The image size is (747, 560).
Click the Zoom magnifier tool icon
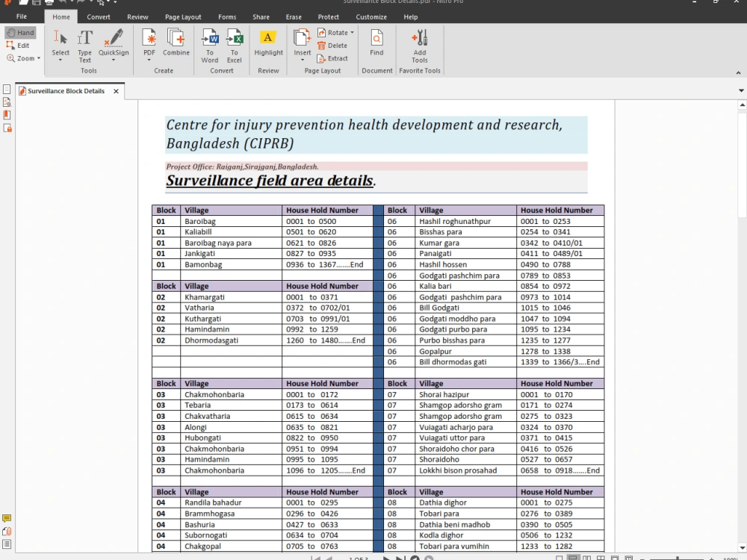[10, 58]
